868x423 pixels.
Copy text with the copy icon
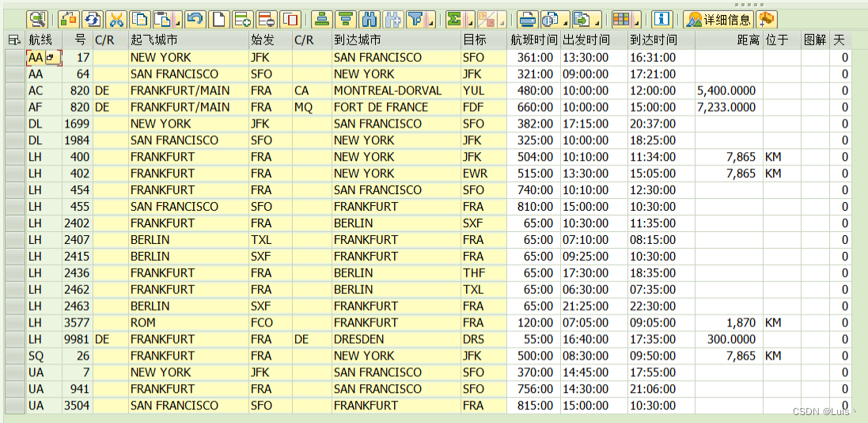pyautogui.click(x=139, y=19)
